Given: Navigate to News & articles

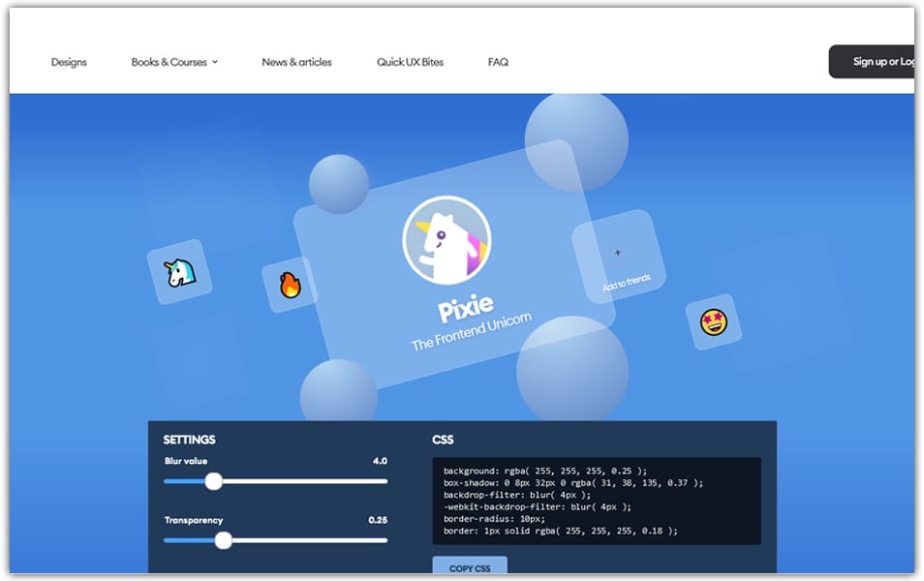Looking at the screenshot, I should tap(296, 62).
